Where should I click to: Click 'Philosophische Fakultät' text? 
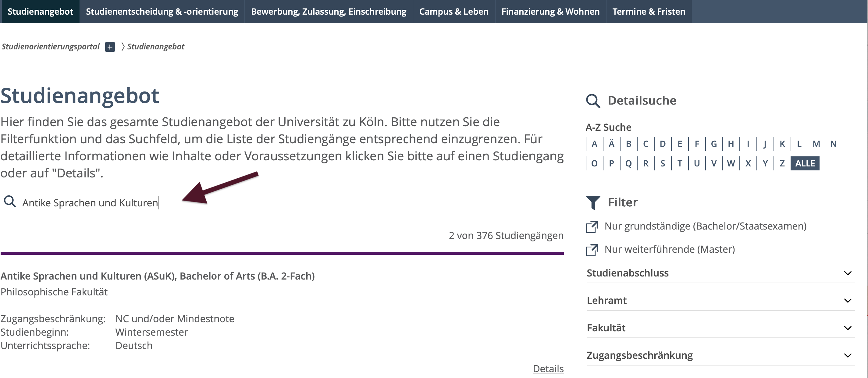54,292
